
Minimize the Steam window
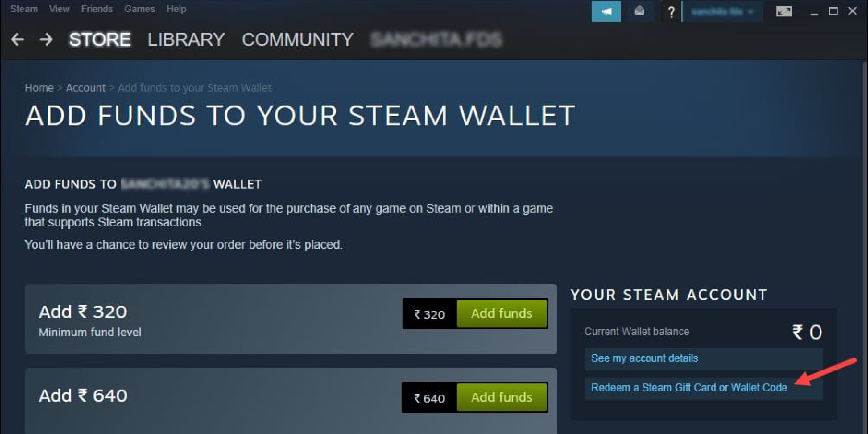click(814, 12)
